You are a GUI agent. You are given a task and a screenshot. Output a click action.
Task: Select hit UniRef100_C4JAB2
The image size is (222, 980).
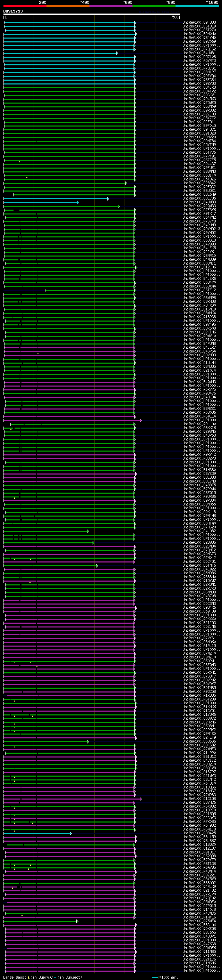coord(199,531)
